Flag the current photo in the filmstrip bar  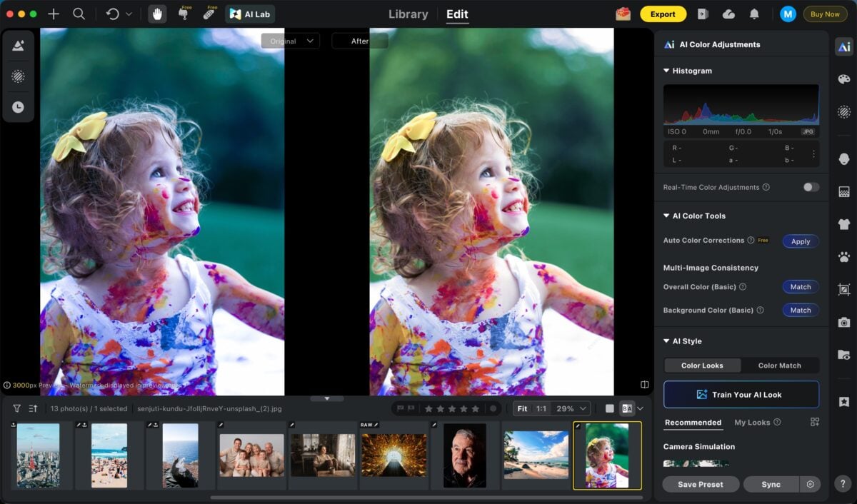[x=399, y=408]
